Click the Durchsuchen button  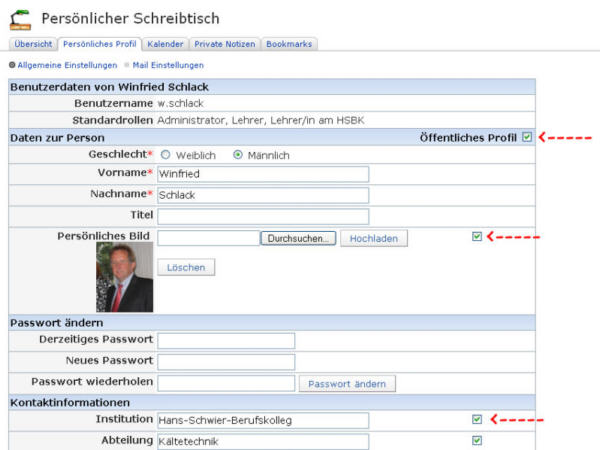[298, 238]
